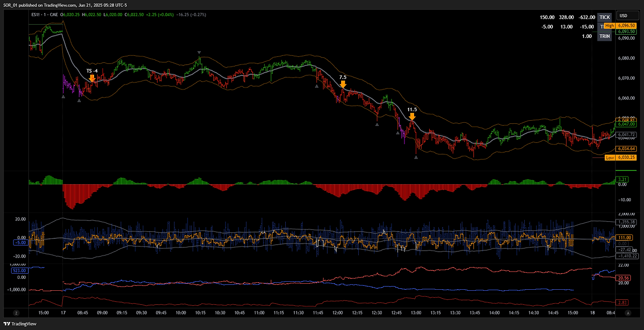Click the -15.00 value in the table

pyautogui.click(x=587, y=27)
